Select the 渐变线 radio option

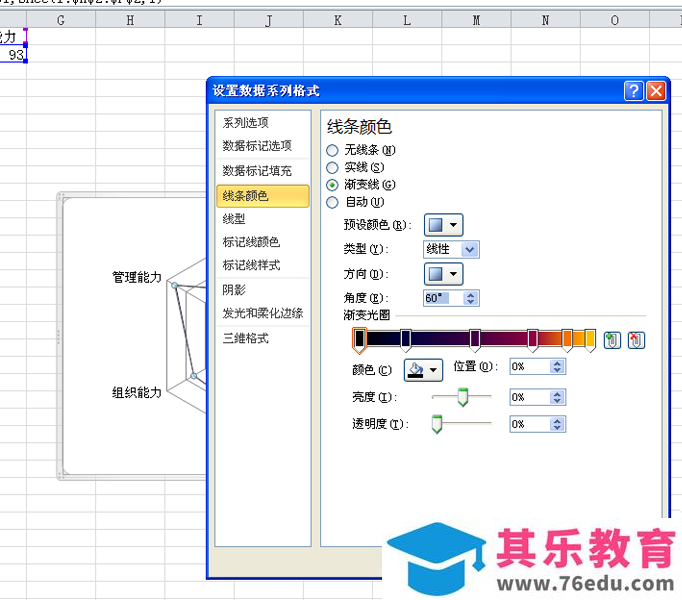(x=332, y=185)
